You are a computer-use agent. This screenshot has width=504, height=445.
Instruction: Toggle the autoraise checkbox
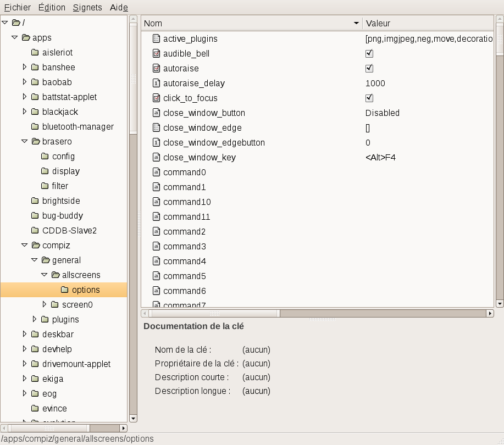click(369, 68)
